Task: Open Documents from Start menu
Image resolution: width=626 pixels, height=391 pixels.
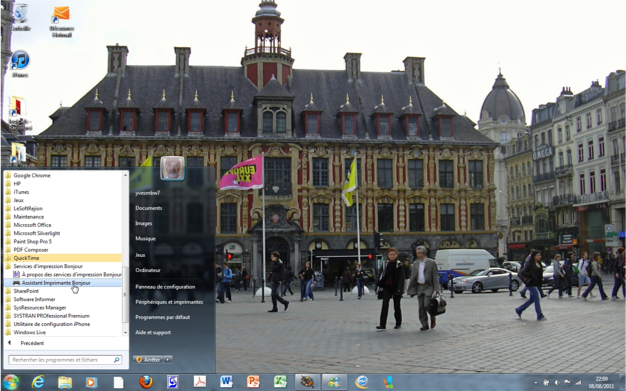Action: [x=149, y=208]
